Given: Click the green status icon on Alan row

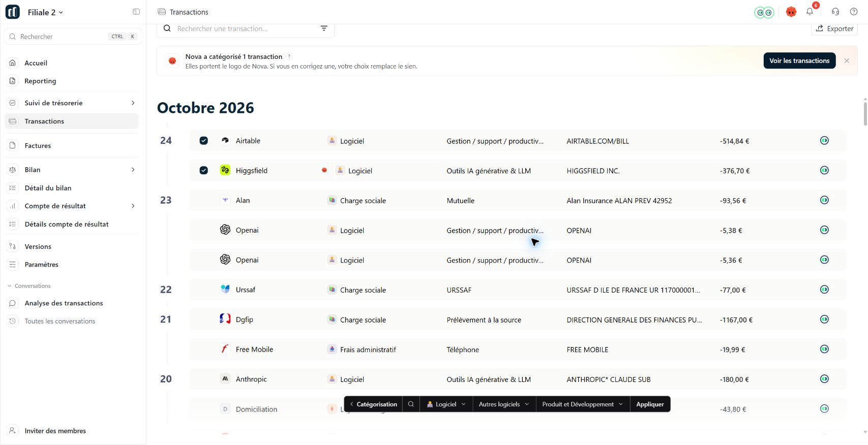Looking at the screenshot, I should (824, 200).
